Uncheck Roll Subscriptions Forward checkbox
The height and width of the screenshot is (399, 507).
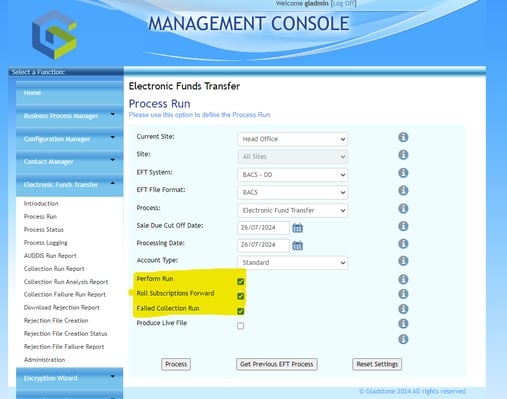pos(240,296)
